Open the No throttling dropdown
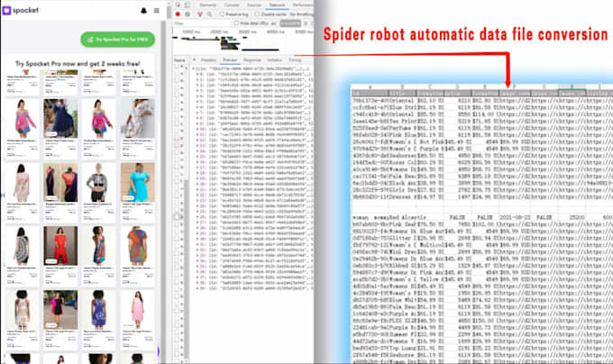This screenshot has width=613, height=364. 301,14
